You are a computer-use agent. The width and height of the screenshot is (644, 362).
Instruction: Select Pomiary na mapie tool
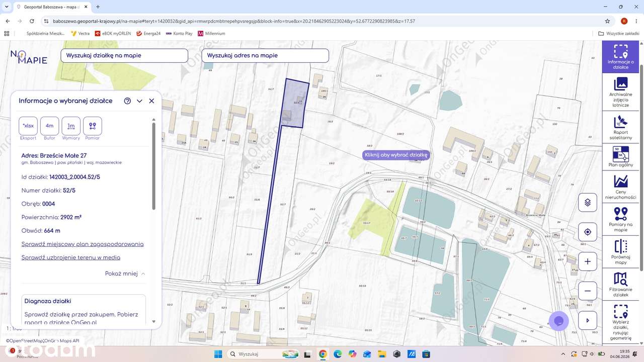tap(620, 220)
